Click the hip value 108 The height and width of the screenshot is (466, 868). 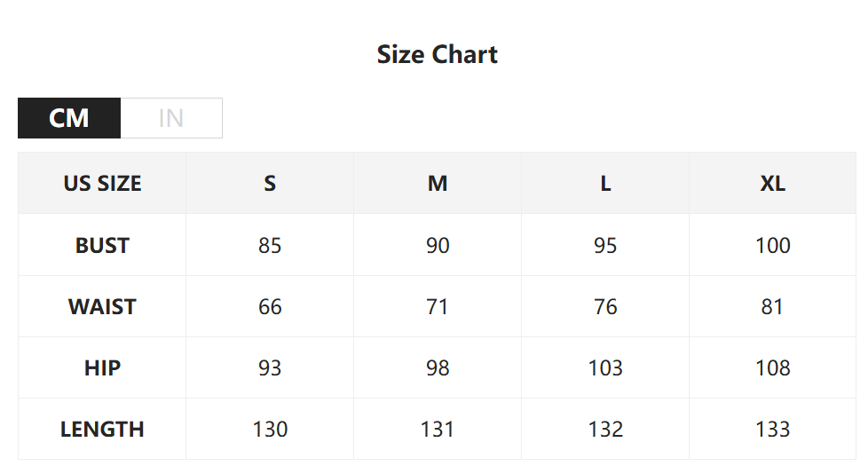(x=772, y=368)
